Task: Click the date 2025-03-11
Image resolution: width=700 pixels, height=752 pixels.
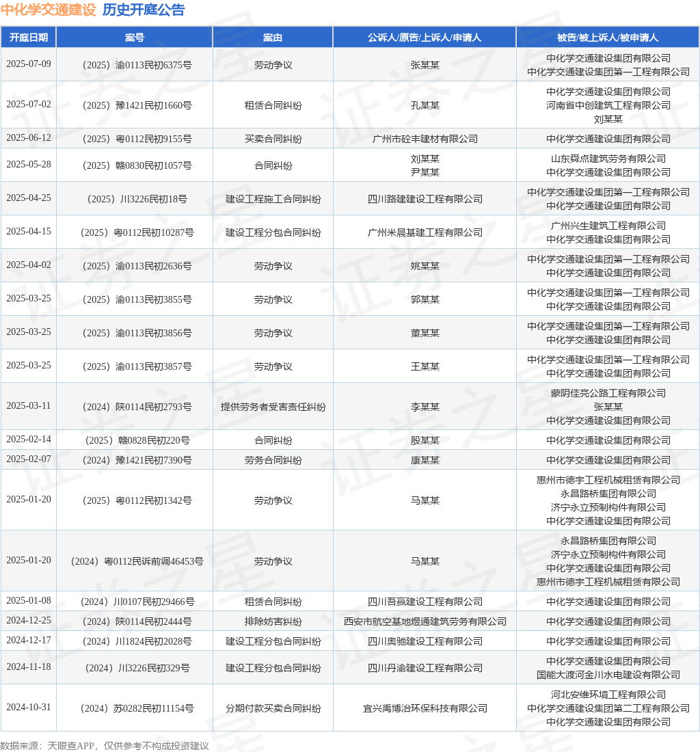Action: point(29,406)
